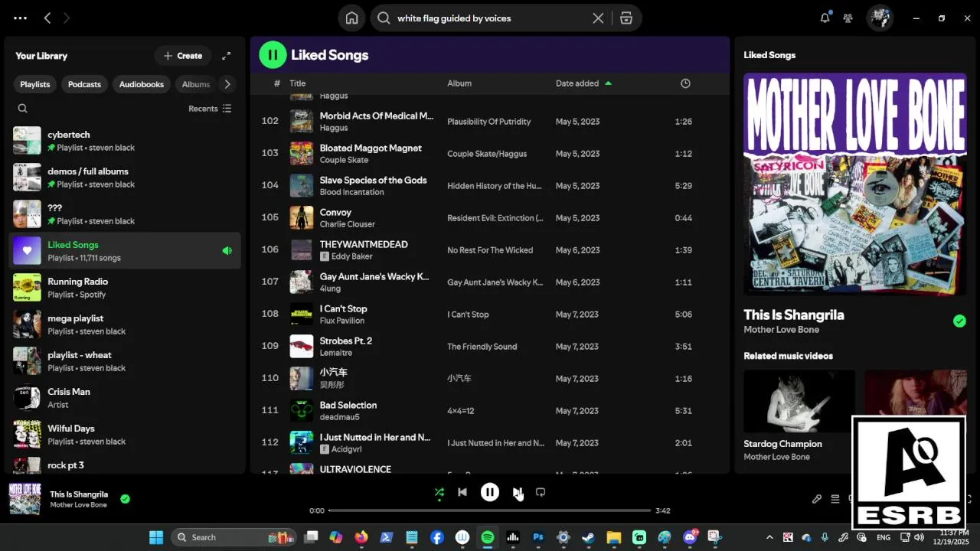This screenshot has height=551, width=980.
Task: Open the Friend Activity icon
Action: pos(848,18)
